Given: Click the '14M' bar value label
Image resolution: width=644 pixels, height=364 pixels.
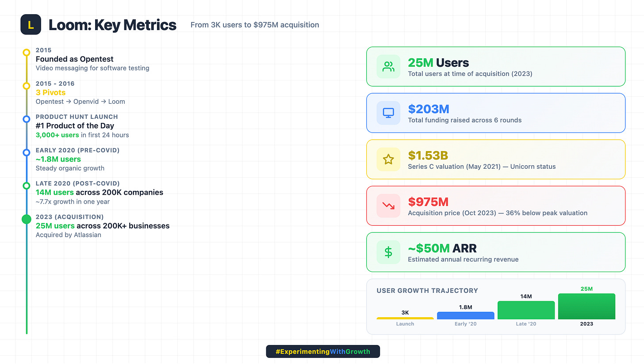Looking at the screenshot, I should pos(526,296).
